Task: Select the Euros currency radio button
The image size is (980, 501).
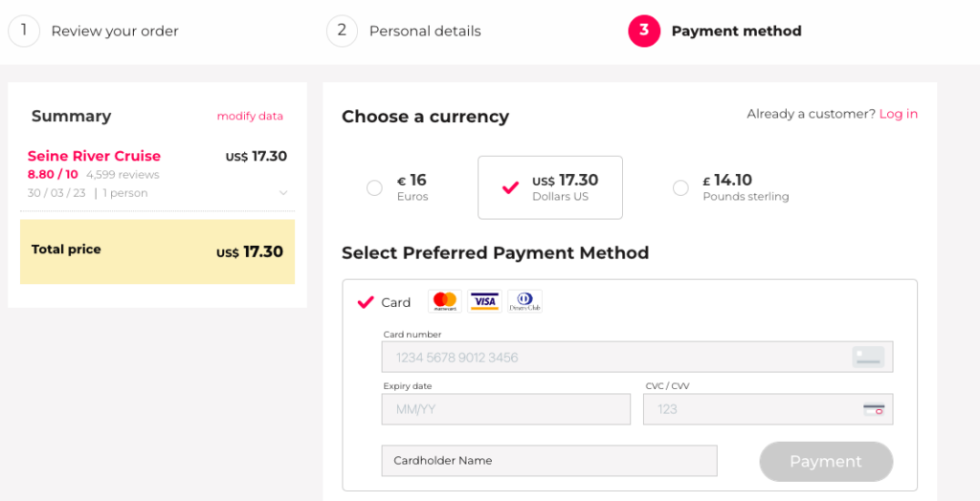Action: point(374,188)
